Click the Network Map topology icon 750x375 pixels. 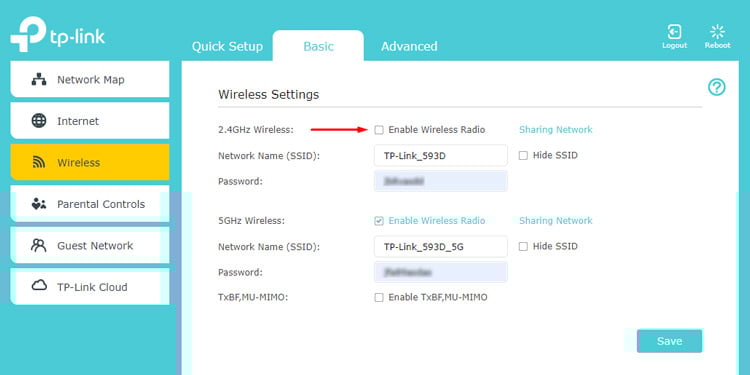click(x=39, y=79)
